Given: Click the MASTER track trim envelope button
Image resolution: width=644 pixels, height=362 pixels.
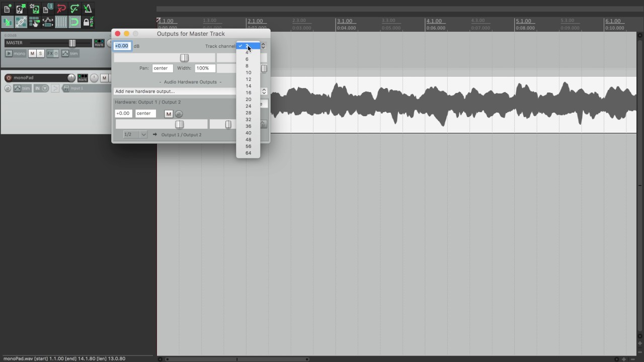Looking at the screenshot, I should (70, 54).
